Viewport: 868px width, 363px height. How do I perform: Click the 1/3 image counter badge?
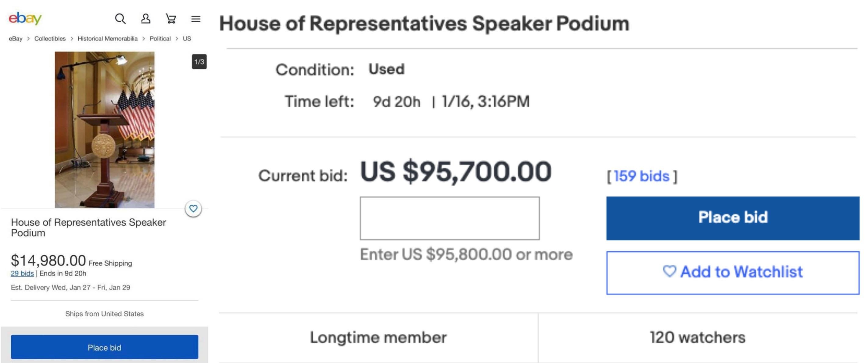pos(199,62)
